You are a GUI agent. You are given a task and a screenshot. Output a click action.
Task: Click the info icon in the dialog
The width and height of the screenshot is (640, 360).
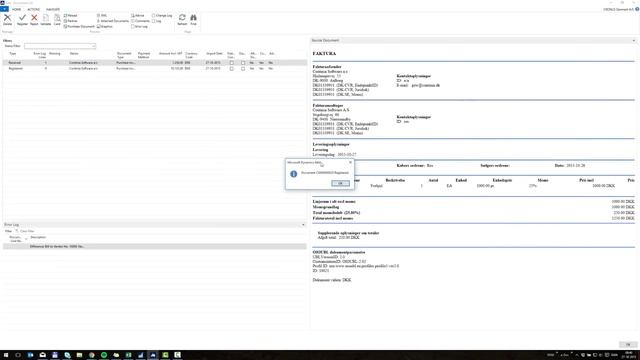click(x=293, y=174)
